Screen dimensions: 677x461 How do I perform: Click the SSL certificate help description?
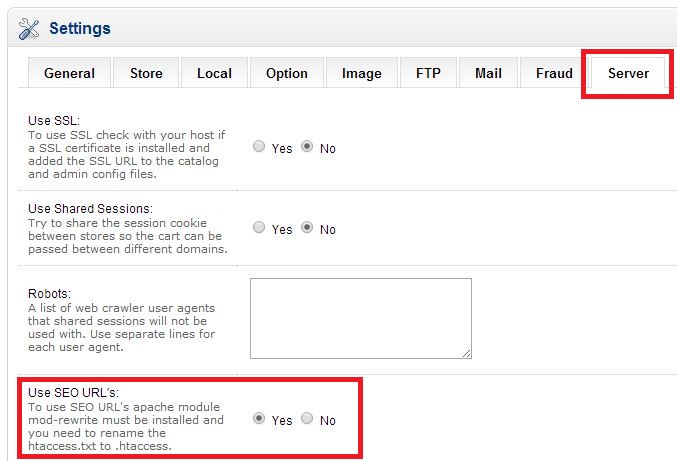127,155
